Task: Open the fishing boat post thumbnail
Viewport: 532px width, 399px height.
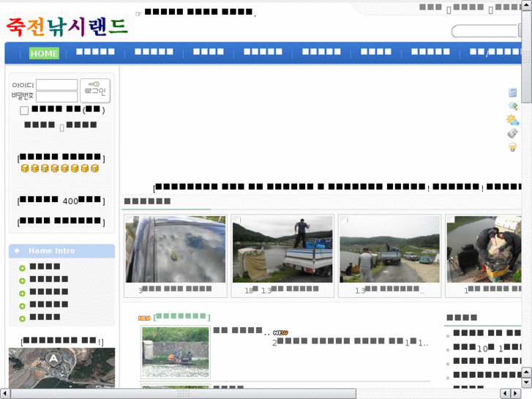Action: pyautogui.click(x=176, y=352)
